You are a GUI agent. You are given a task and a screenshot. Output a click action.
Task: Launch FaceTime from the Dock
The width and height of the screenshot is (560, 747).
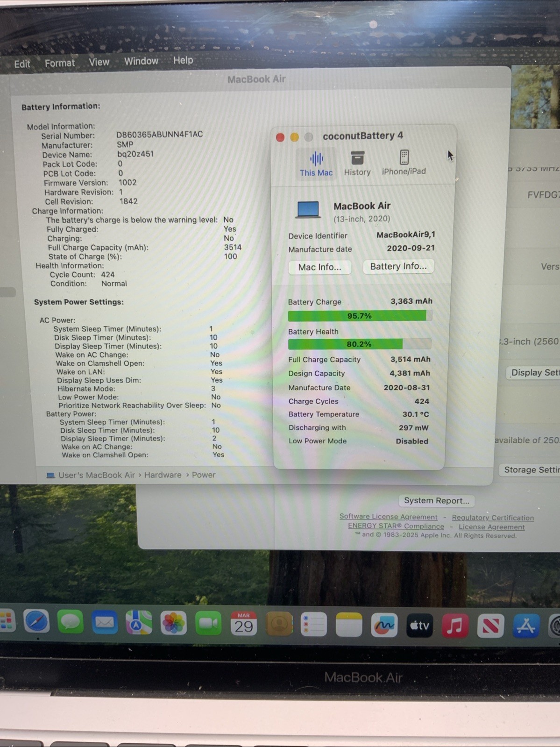pos(208,623)
